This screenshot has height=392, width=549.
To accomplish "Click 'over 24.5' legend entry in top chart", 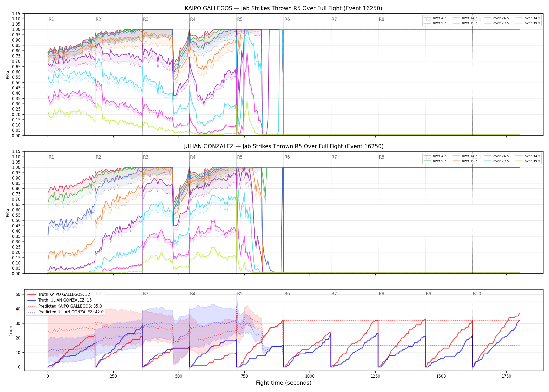I will tap(496, 18).
